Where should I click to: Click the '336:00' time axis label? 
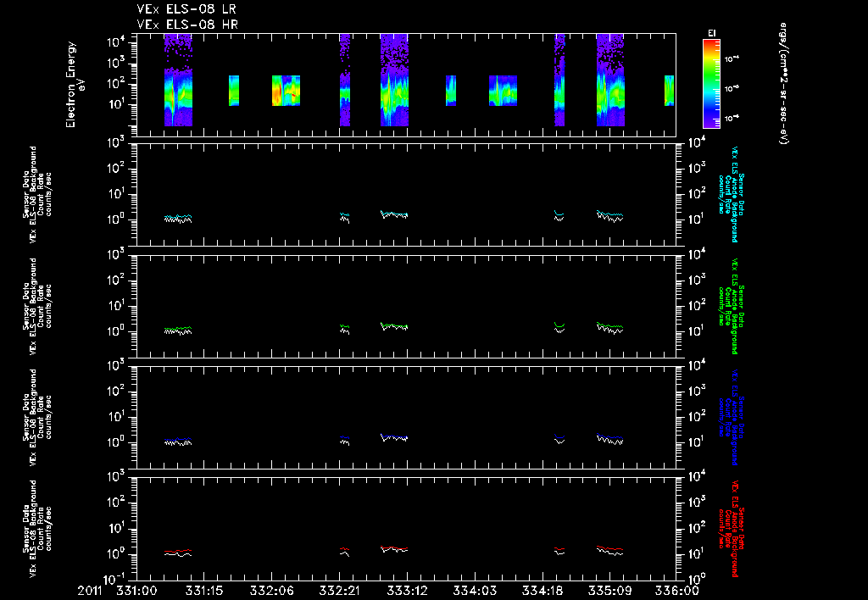[676, 591]
